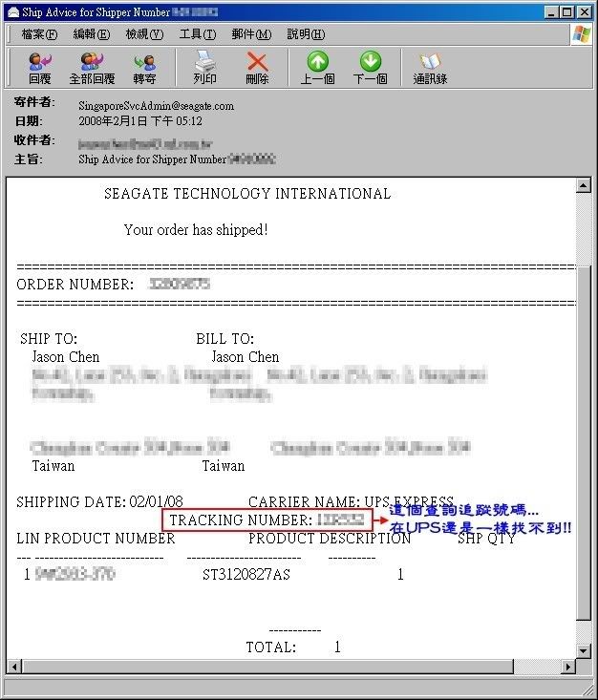Click CARRIER NAME: UPS EXPRESS text
The width and height of the screenshot is (598, 700).
tap(351, 501)
